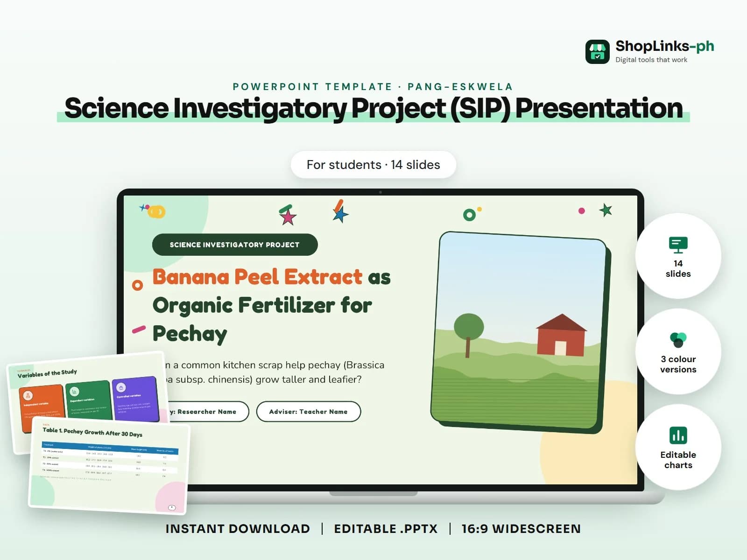
Task: Click the dark green star near the slide corner
Action: [x=606, y=210]
